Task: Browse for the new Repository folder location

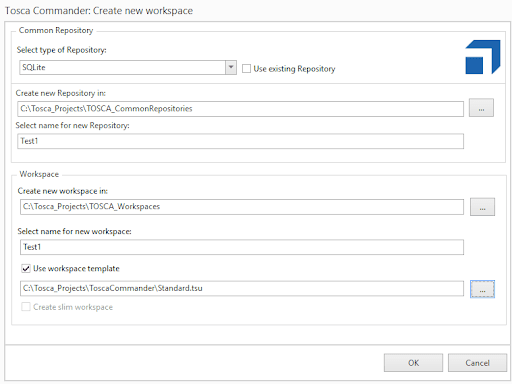Action: click(481, 108)
